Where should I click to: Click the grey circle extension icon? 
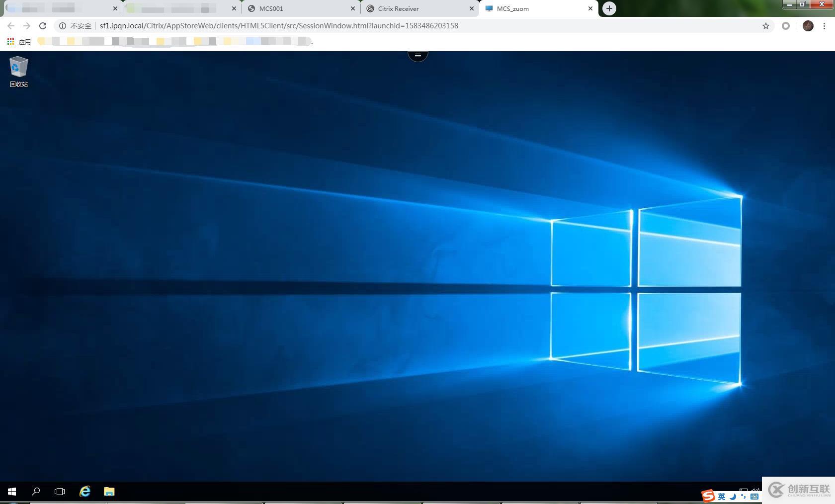[x=786, y=26]
